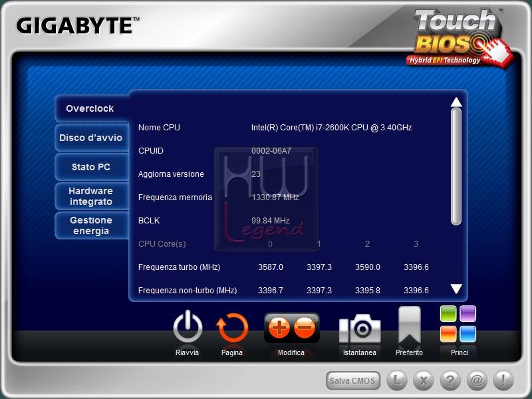
Task: Click turbo frequency 3587.0 for core 0
Action: 271,267
